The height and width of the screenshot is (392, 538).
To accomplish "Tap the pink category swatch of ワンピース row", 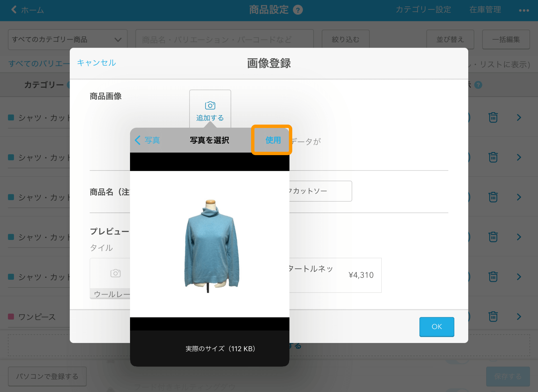I will coord(11,316).
